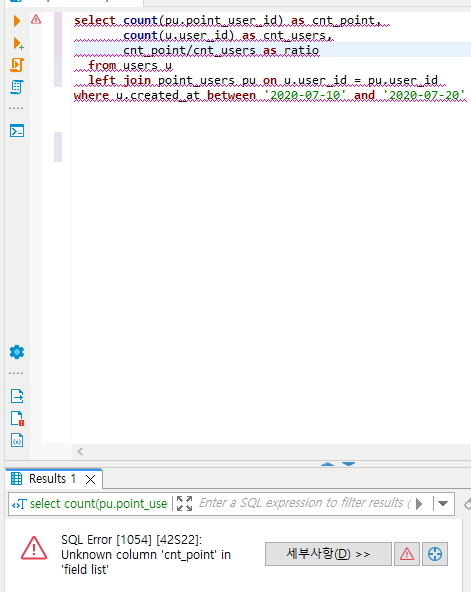
Task: Run SQL statement in new tab icon
Action: click(18, 43)
